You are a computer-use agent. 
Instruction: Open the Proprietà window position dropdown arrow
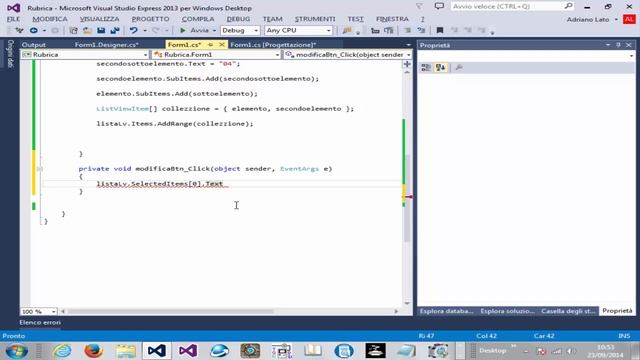tap(608, 45)
